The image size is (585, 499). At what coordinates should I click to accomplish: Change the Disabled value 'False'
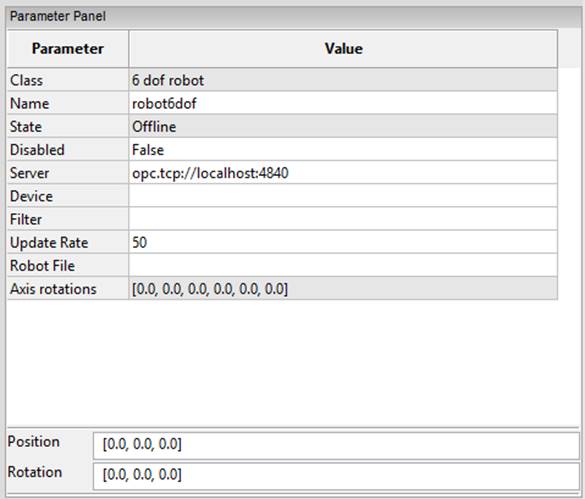pyautogui.click(x=343, y=150)
